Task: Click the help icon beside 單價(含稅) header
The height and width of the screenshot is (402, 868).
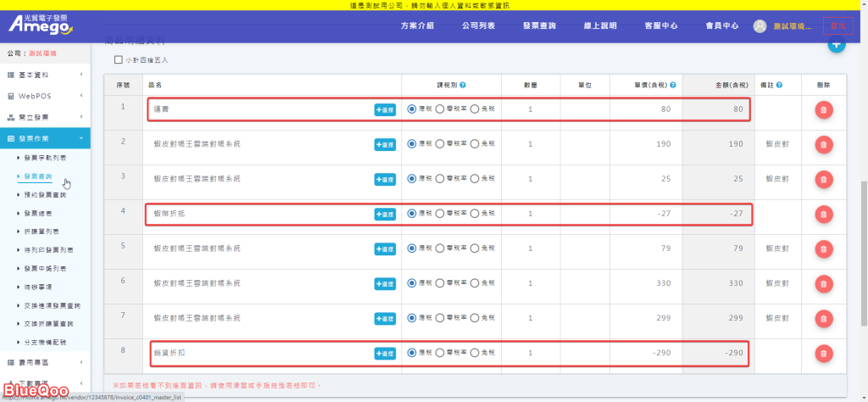Action: coord(673,85)
